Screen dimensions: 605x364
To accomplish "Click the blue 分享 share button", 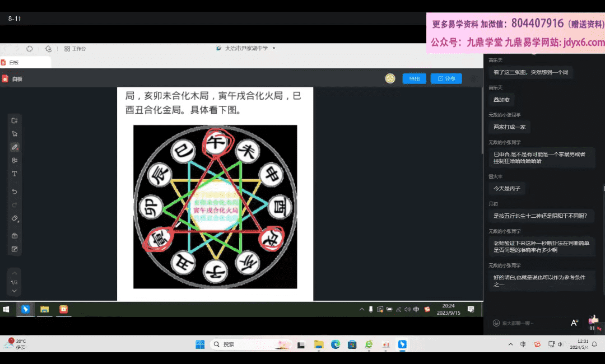I will (x=446, y=79).
